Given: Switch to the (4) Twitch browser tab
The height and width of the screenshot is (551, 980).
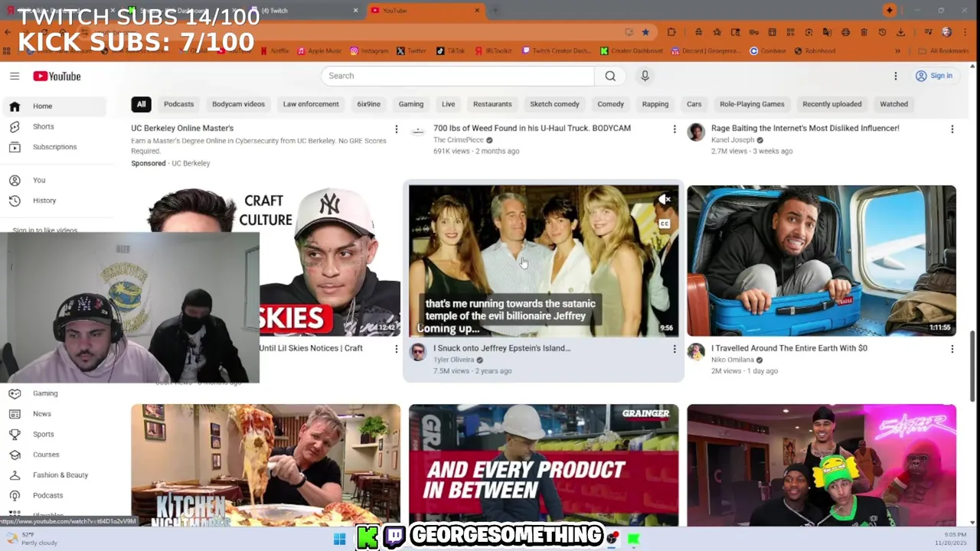Looking at the screenshot, I should (306, 11).
